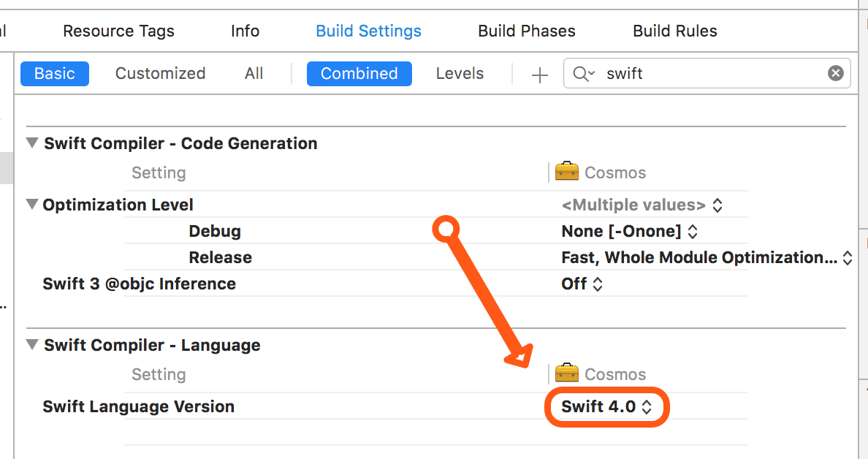Click the Cosmos target icon under Language section

(568, 373)
